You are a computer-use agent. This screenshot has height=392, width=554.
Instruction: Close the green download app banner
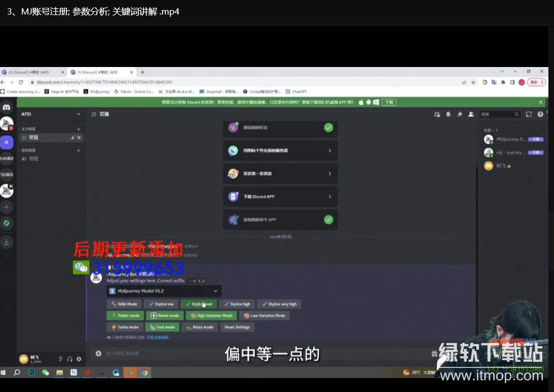coord(541,102)
